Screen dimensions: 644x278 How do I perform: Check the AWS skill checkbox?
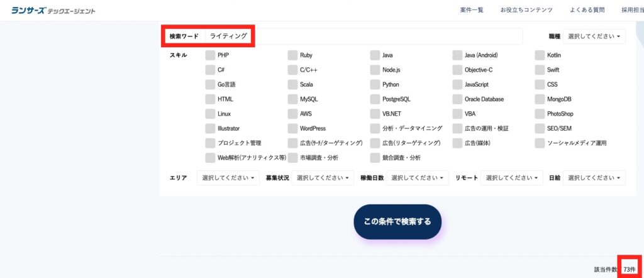[x=292, y=114]
